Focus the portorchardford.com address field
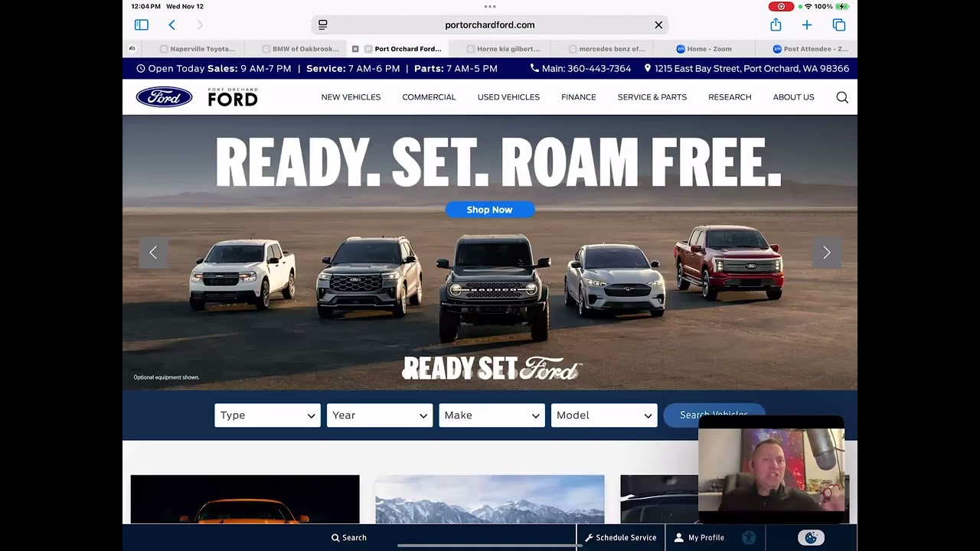Viewport: 980px width, 551px height. coord(490,24)
